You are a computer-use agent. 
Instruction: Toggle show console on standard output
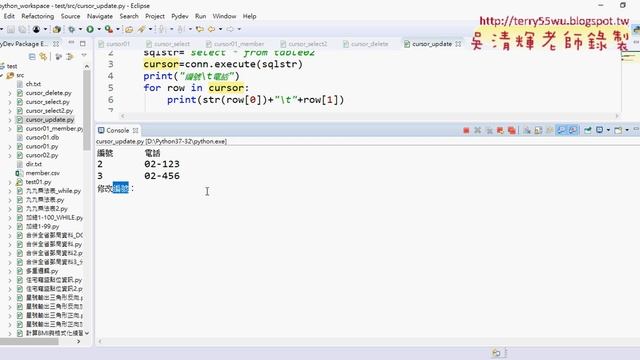coord(561,130)
